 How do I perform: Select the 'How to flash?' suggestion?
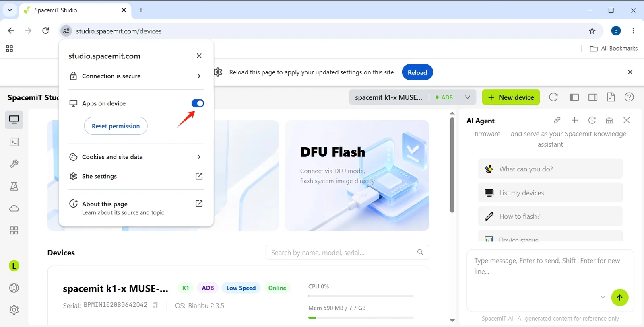[550, 216]
